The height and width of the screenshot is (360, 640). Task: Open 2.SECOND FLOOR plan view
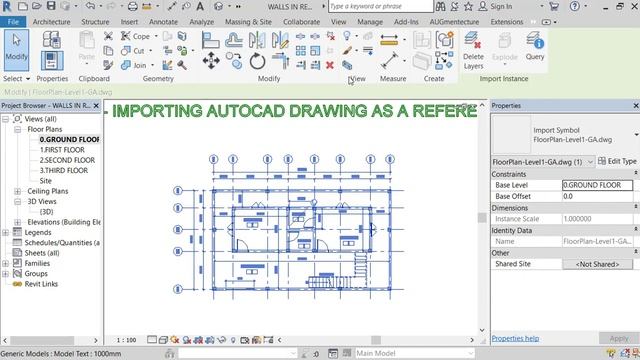pos(67,160)
